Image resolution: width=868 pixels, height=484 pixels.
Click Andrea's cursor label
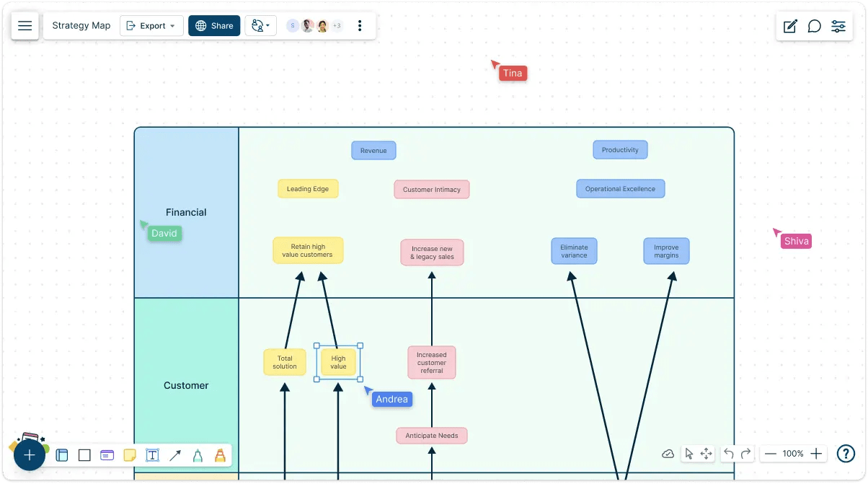point(391,399)
